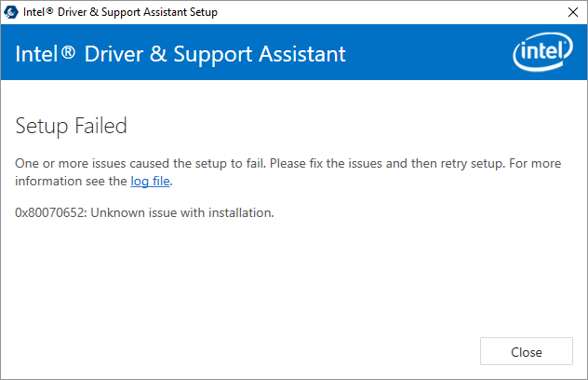Screen dimensions: 588x380
Task: Click the Close button
Action: 526,351
